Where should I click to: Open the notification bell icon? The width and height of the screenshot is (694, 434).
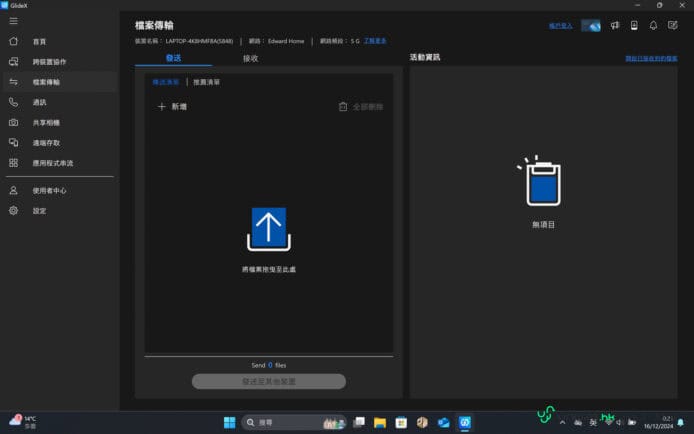coord(653,25)
